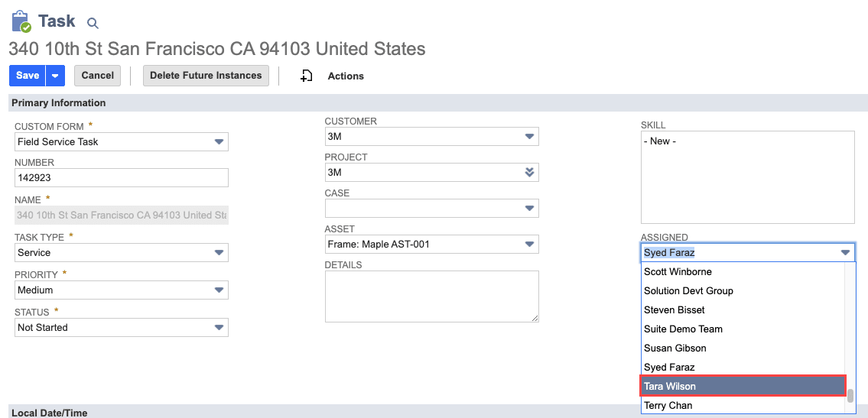Click the Details text area
Image resolution: width=868 pixels, height=418 pixels.
(431, 296)
